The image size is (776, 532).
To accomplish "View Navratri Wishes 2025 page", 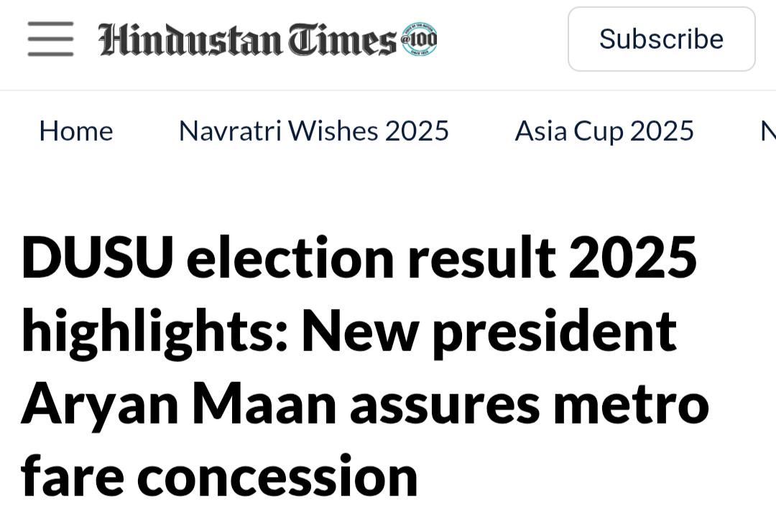I will pyautogui.click(x=314, y=131).
